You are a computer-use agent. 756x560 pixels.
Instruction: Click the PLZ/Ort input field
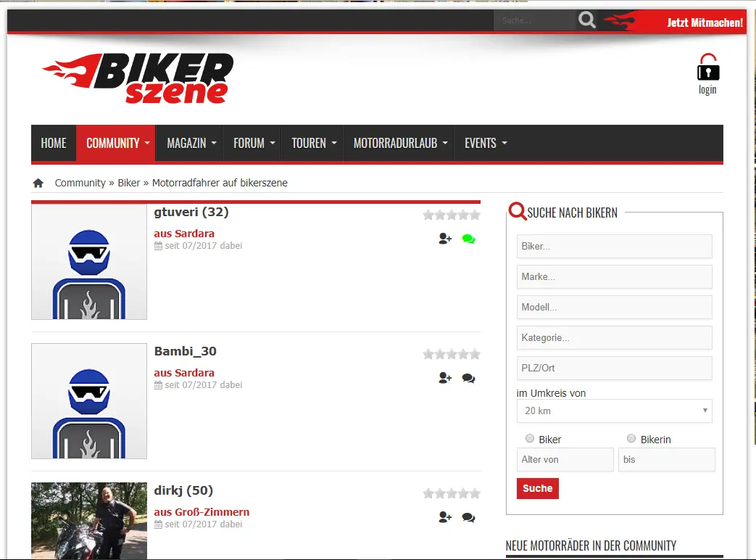[x=614, y=368]
